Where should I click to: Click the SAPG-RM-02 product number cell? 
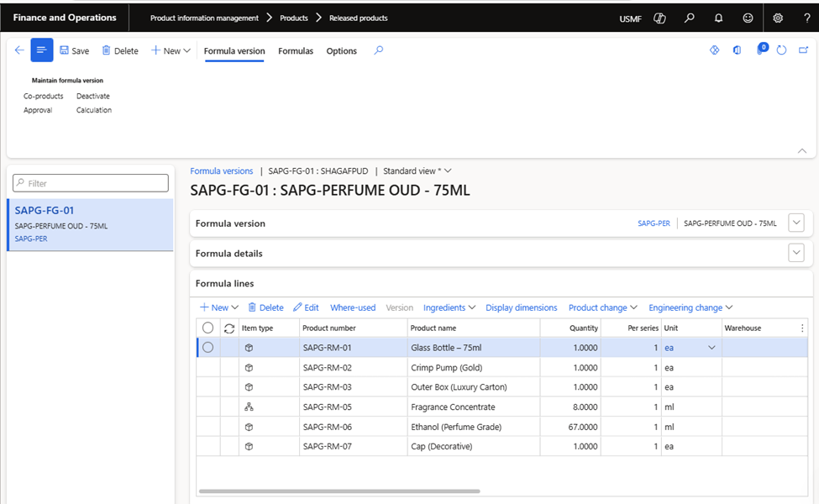point(354,368)
